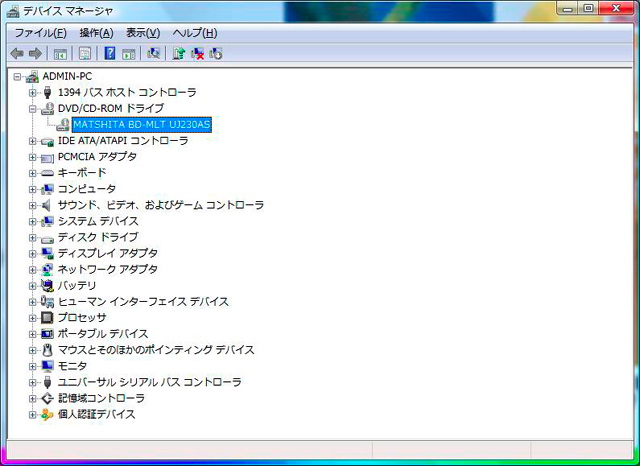Select the バッテリ label
The height and width of the screenshot is (466, 640).
point(77,286)
